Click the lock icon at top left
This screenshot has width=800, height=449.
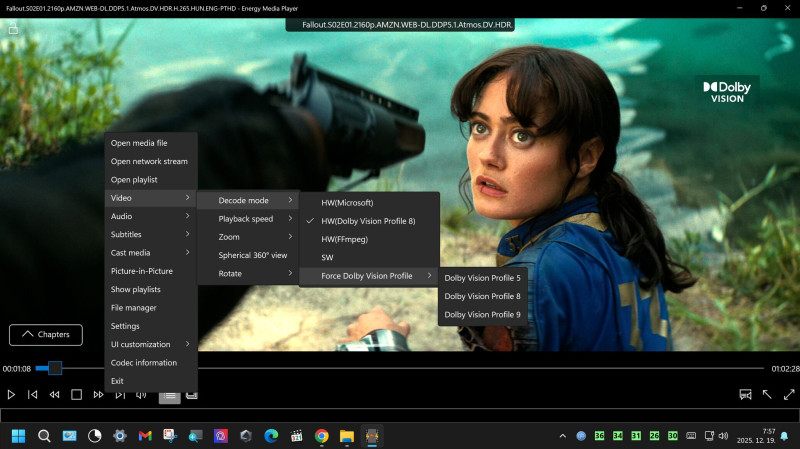pyautogui.click(x=13, y=28)
